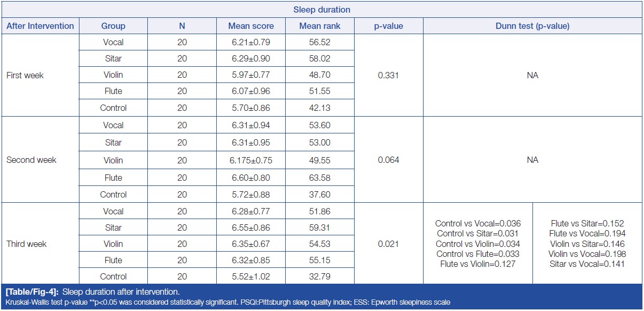Click the Flute vs Sitar=0.152 result
Viewport: 644px width, 311px height.
tap(587, 223)
